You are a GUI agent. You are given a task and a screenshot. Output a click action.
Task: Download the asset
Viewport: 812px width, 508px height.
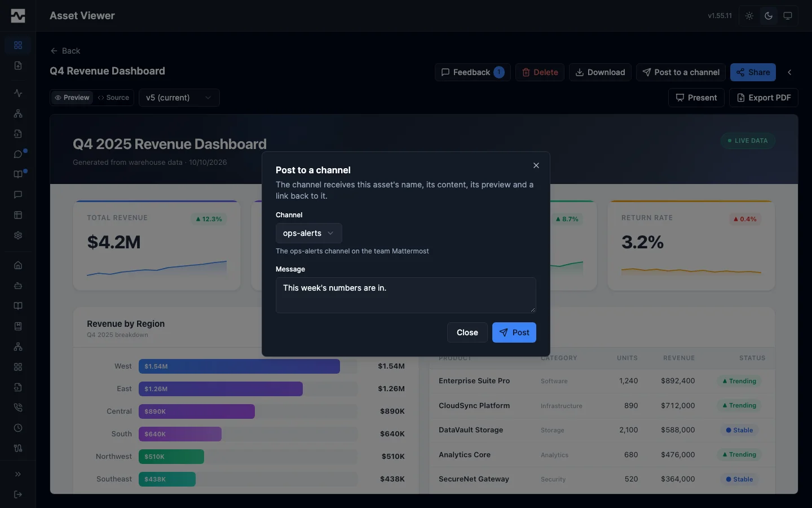click(x=600, y=72)
